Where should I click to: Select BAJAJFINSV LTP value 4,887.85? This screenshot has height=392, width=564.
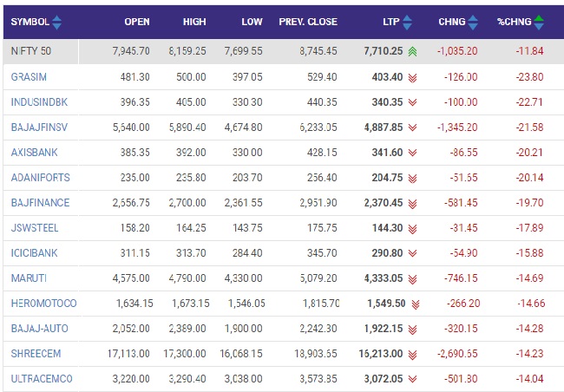[x=384, y=127]
